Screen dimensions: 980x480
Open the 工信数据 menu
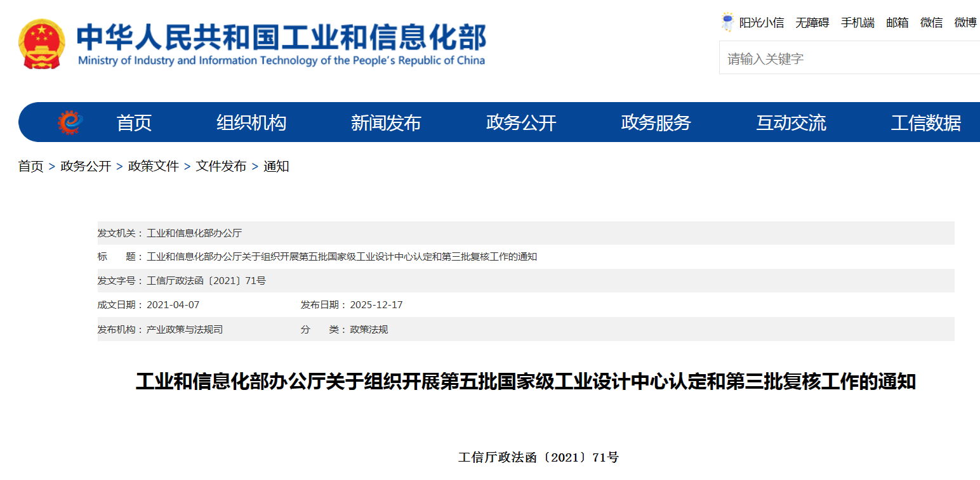[925, 122]
